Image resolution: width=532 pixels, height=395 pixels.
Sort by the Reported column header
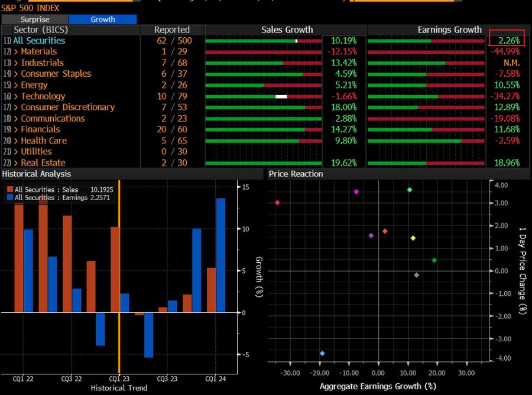point(172,30)
